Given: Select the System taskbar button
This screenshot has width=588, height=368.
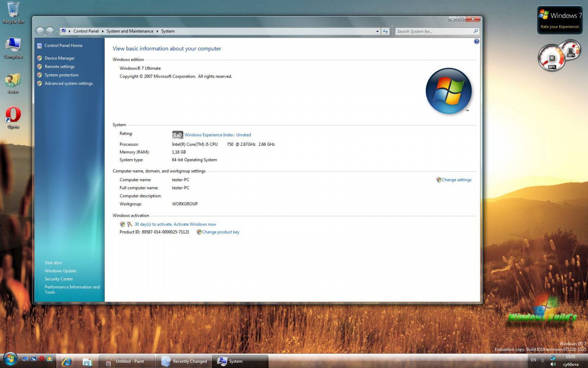Looking at the screenshot, I should 241,361.
